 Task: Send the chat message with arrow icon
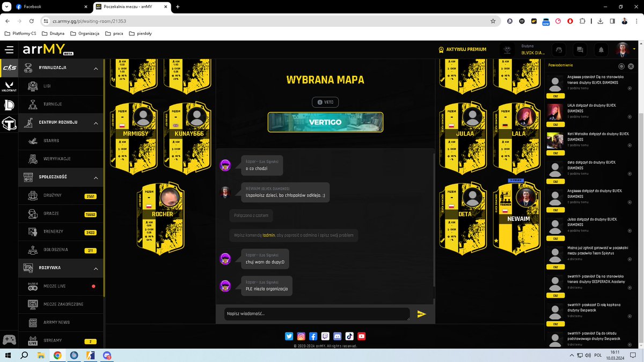click(x=422, y=314)
